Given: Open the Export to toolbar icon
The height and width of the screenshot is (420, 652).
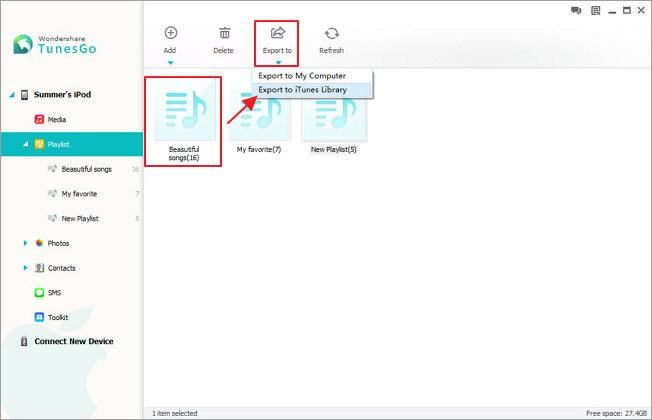Looking at the screenshot, I should coord(278,32).
